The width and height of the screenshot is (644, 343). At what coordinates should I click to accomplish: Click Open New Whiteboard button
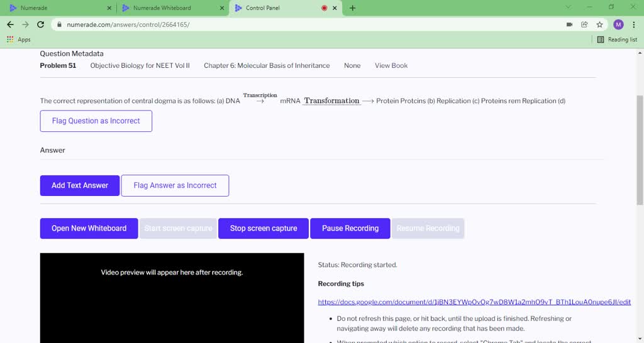[x=89, y=228]
